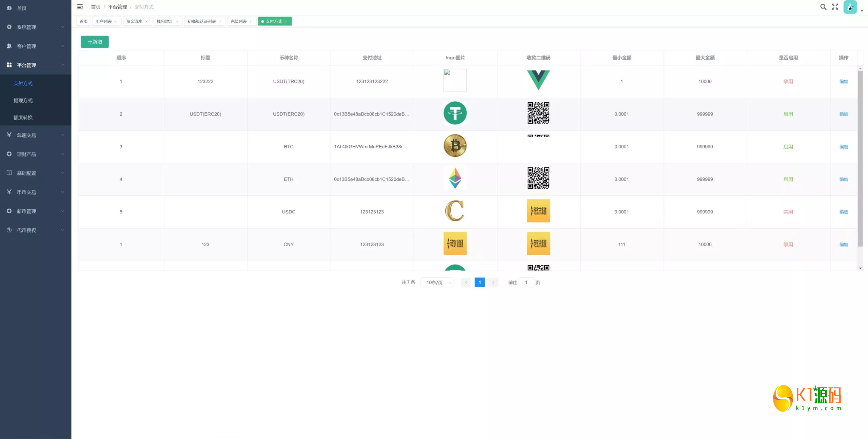Open the 10条/页 page size dropdown
868x439 pixels.
pyautogui.click(x=438, y=283)
